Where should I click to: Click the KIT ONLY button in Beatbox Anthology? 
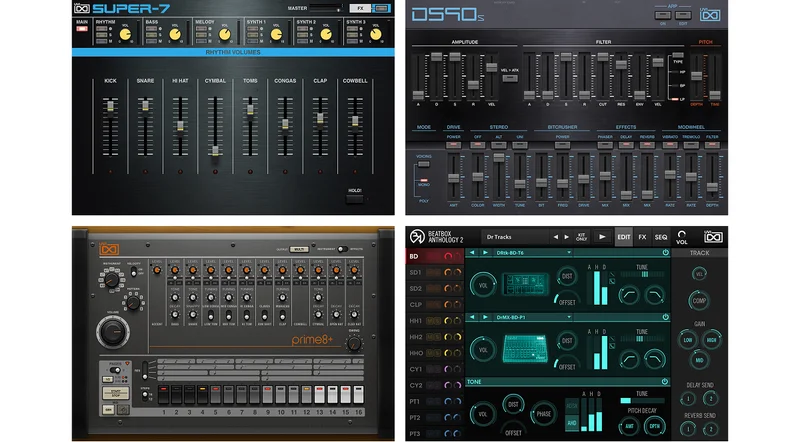[x=581, y=237]
